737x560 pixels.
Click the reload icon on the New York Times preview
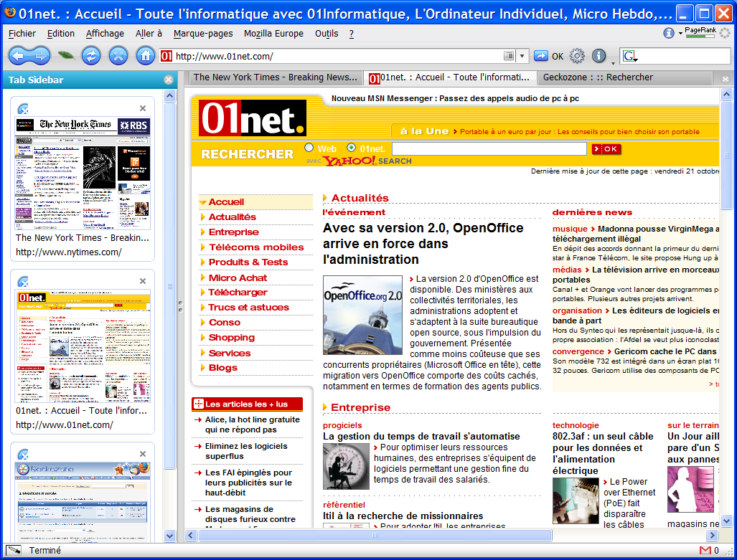(x=23, y=109)
